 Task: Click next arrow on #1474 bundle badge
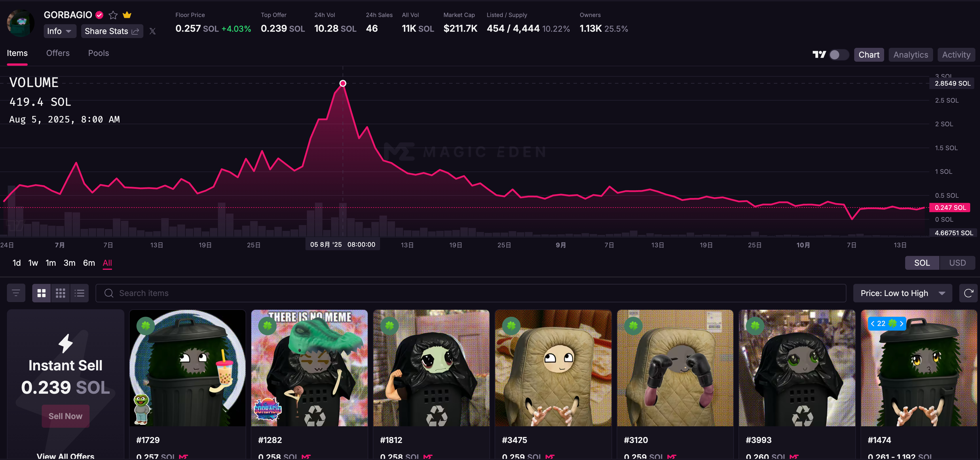click(x=901, y=323)
